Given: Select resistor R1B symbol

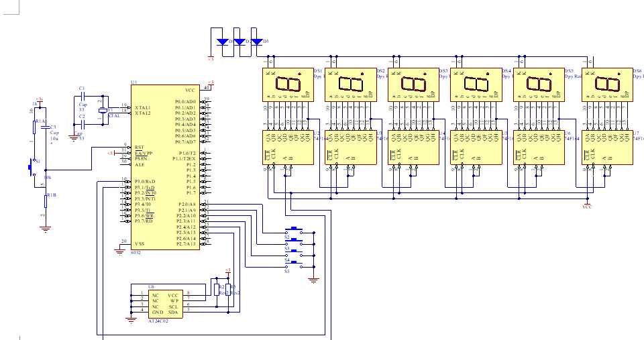Looking at the screenshot, I should pos(46,201).
